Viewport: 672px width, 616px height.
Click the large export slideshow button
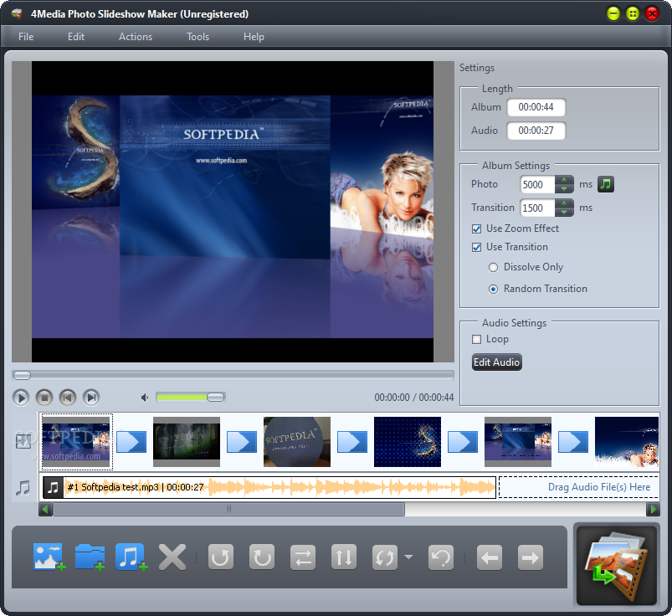pos(617,566)
